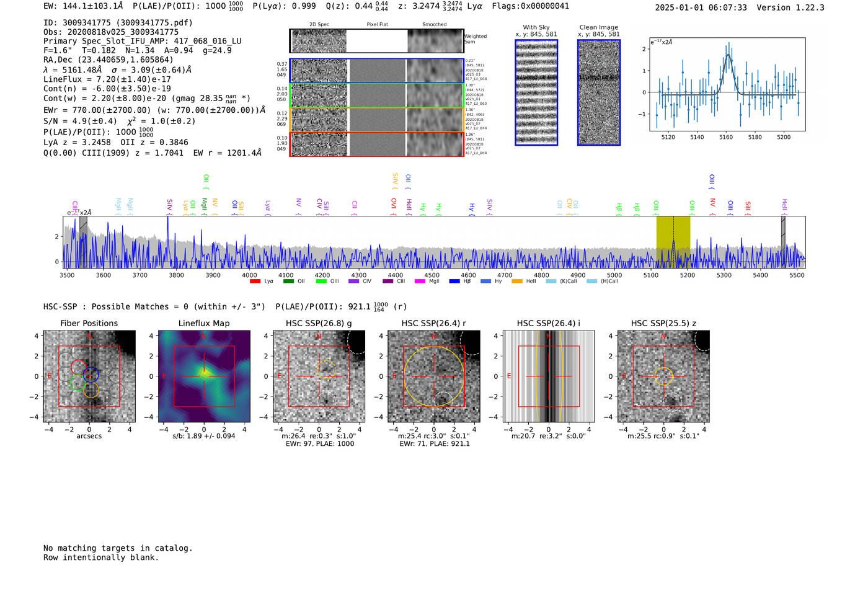Click the OIII bright green legend swatch

coord(321,282)
